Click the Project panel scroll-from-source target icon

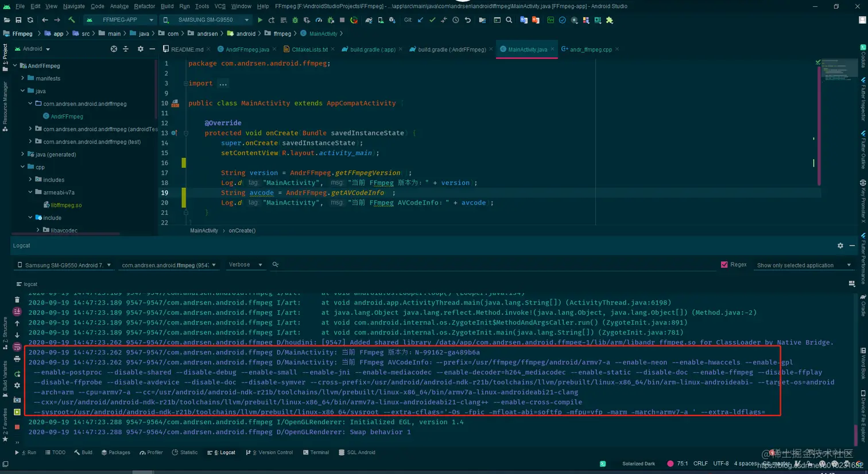point(114,49)
